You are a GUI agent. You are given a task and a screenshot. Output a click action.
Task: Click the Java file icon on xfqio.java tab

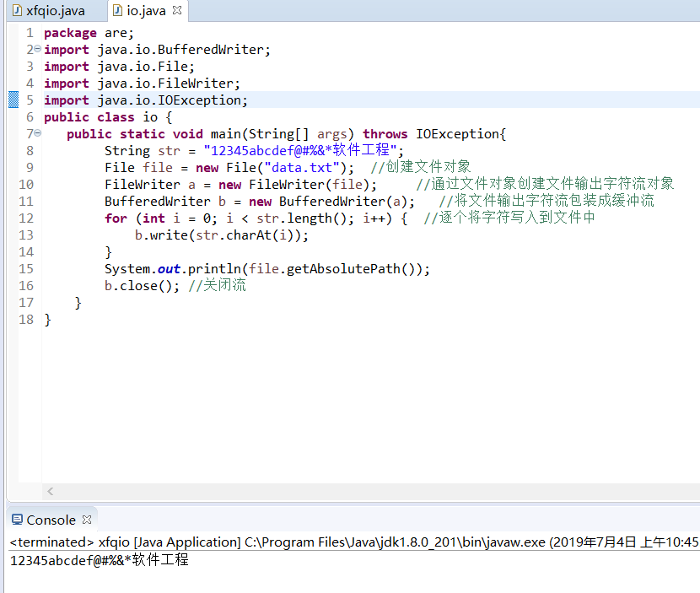click(x=17, y=10)
